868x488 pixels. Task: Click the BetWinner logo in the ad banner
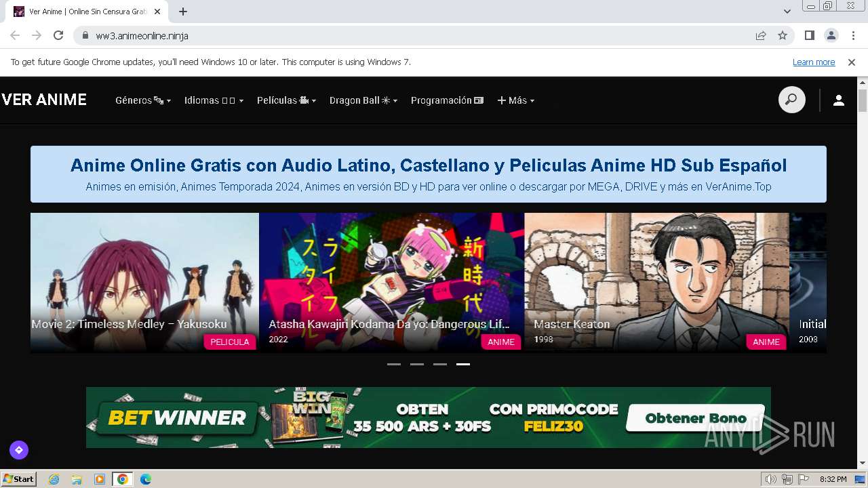(176, 418)
